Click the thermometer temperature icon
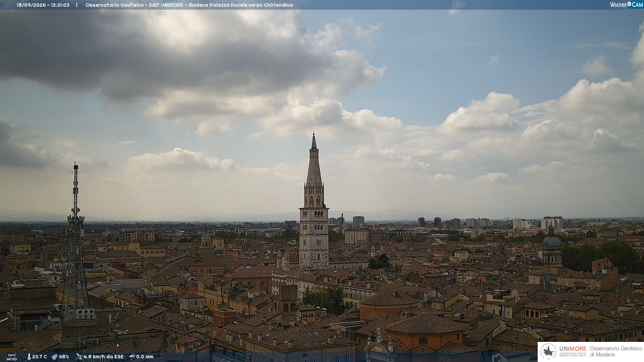The width and height of the screenshot is (644, 362). point(29,357)
